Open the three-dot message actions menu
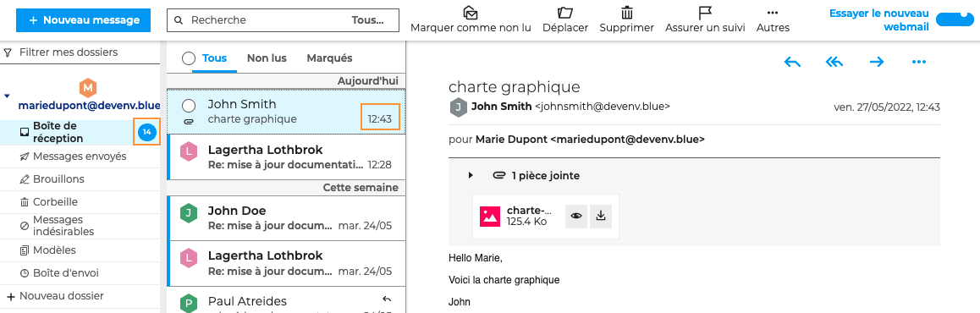The image size is (980, 313). [918, 62]
